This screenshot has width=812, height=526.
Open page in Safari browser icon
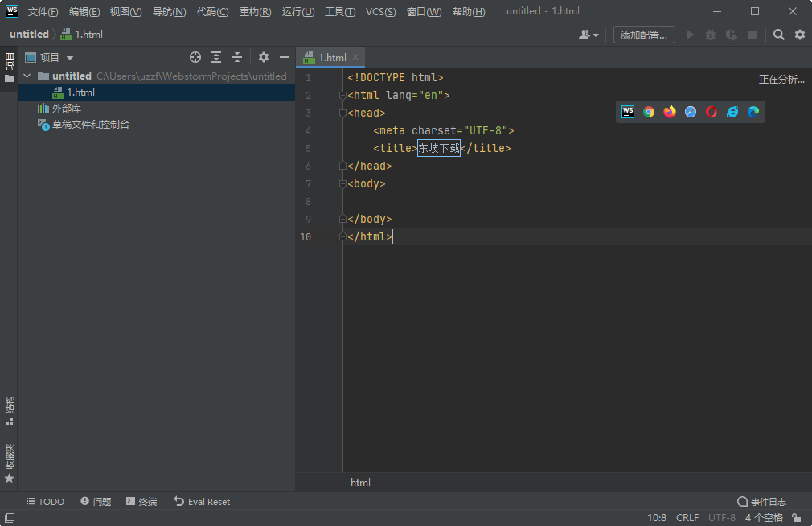[691, 112]
